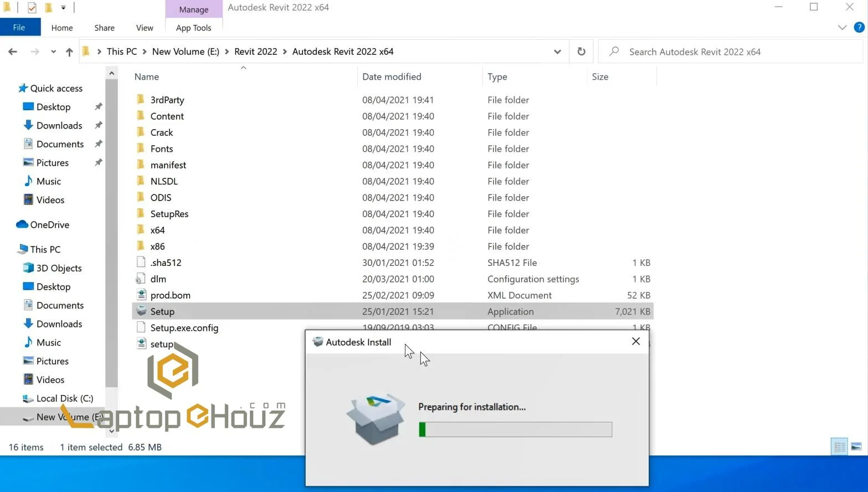Click the lowercase setup file name
This screenshot has height=492, width=868.
[x=162, y=344]
